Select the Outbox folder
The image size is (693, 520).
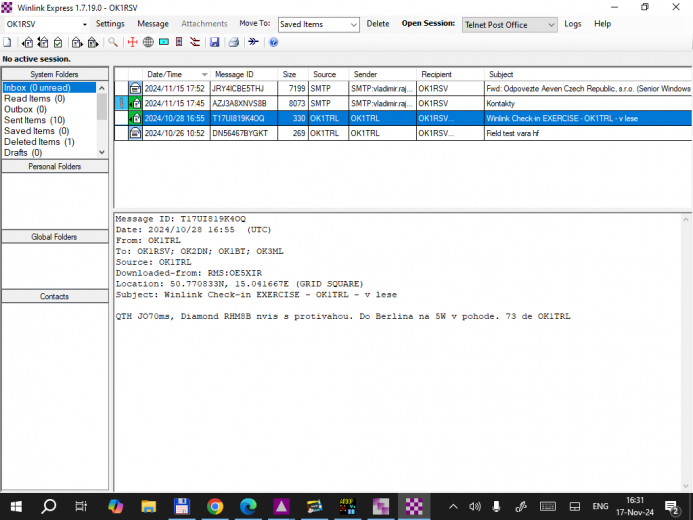[x=25, y=109]
